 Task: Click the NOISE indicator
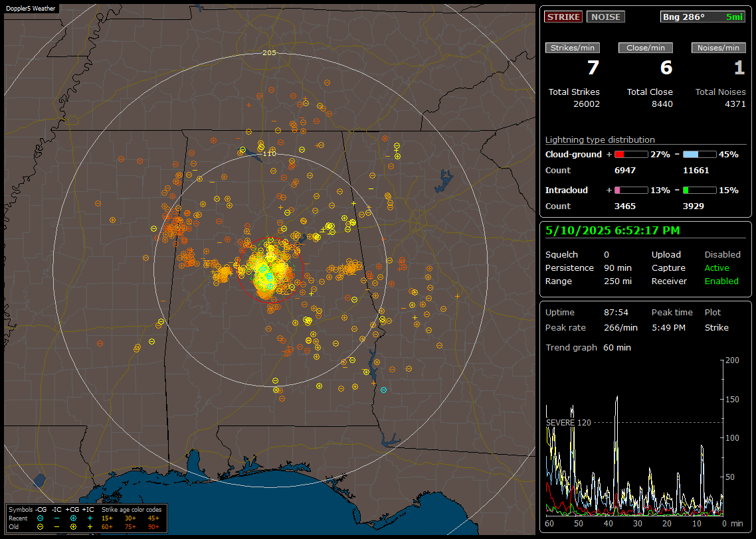tap(606, 17)
